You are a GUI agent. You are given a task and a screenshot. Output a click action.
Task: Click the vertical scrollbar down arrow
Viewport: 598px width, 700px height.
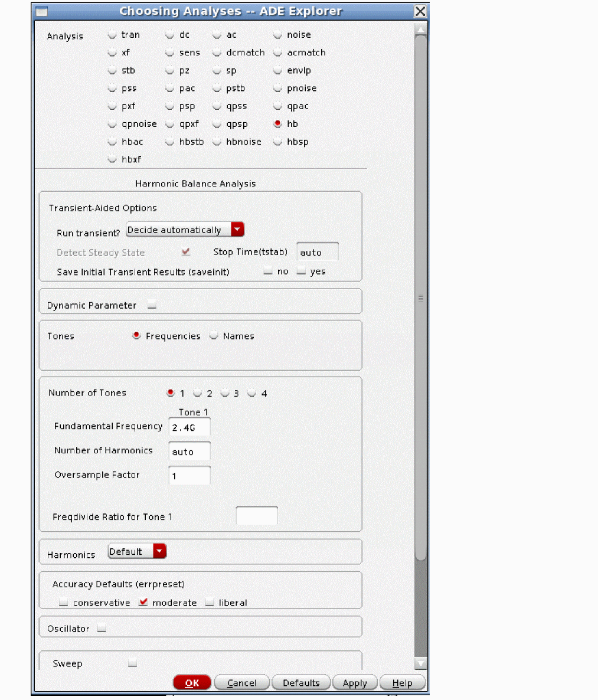pos(420,663)
